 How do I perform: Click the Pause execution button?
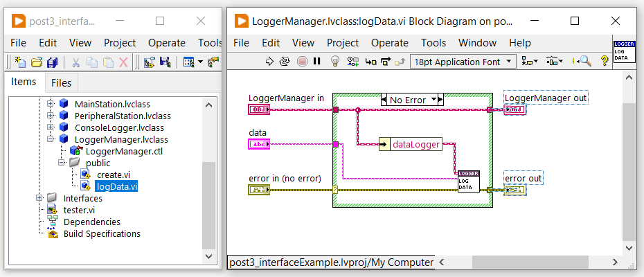coord(317,61)
